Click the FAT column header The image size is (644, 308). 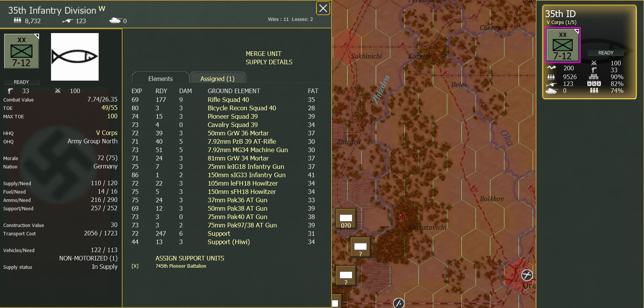(x=313, y=91)
